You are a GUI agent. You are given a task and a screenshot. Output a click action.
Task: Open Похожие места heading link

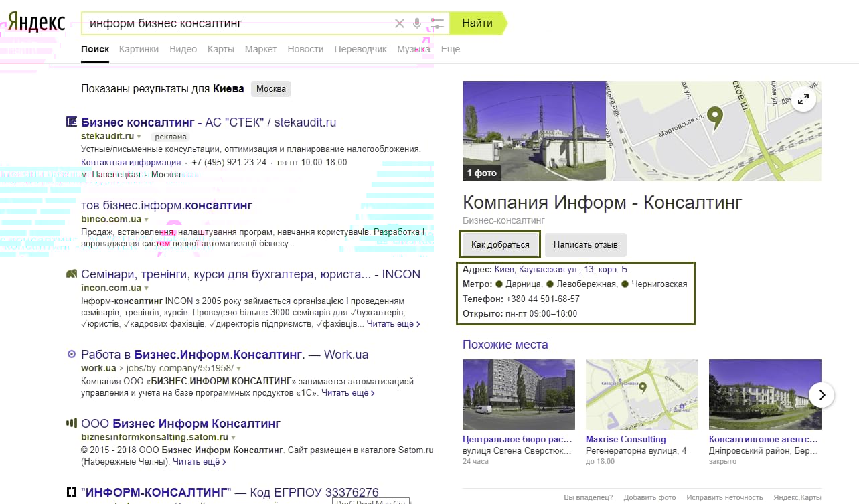505,345
